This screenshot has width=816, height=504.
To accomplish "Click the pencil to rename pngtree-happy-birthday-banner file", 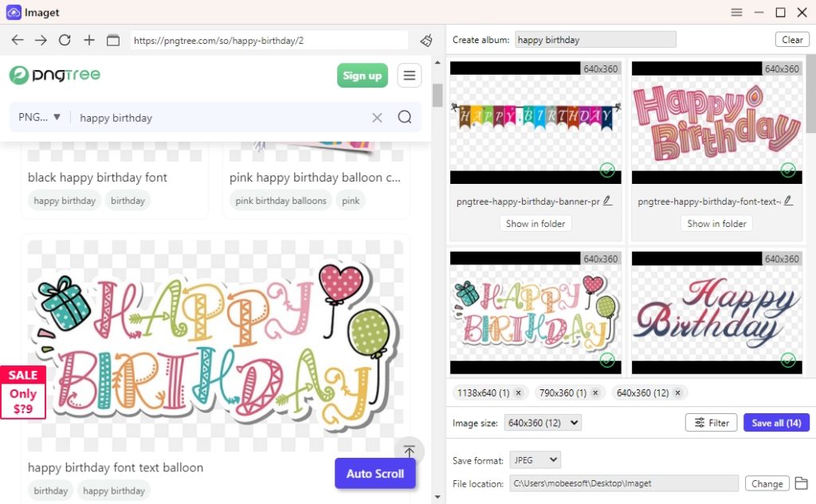I will click(608, 201).
